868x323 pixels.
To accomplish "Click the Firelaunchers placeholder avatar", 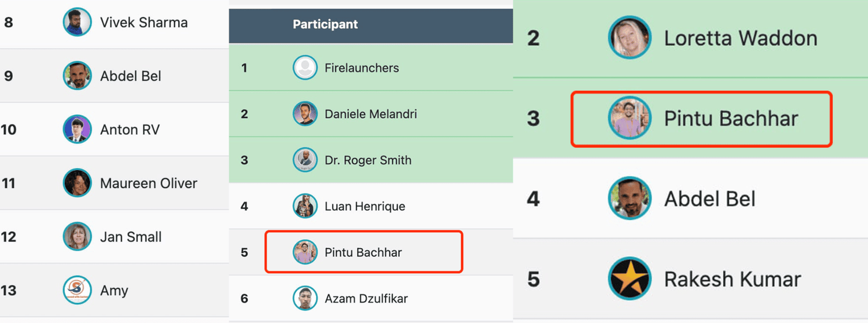I will point(305,68).
